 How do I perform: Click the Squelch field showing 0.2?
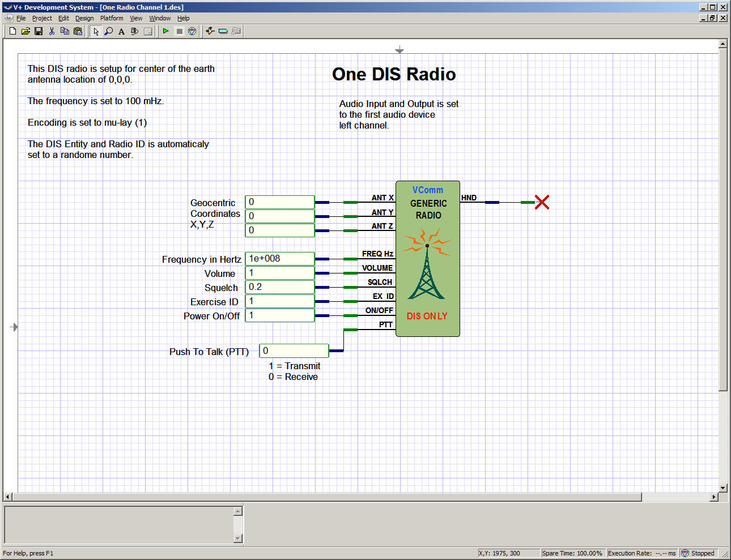tap(280, 287)
